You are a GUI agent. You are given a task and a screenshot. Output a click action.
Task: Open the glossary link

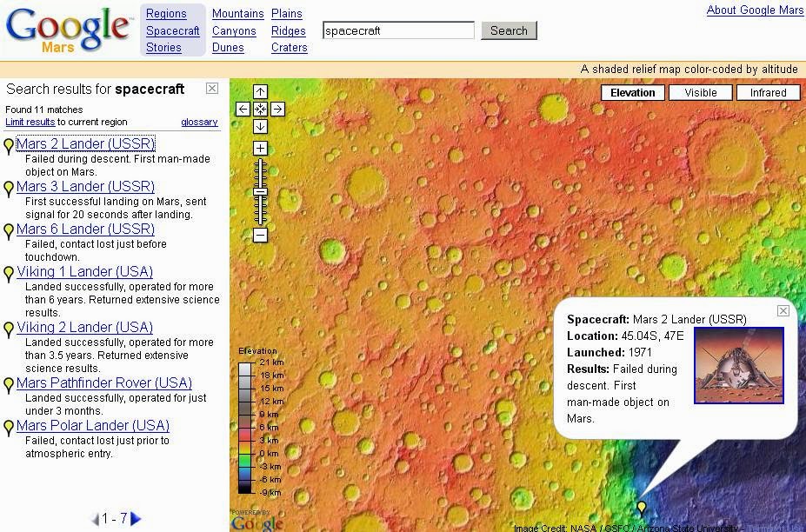199,122
